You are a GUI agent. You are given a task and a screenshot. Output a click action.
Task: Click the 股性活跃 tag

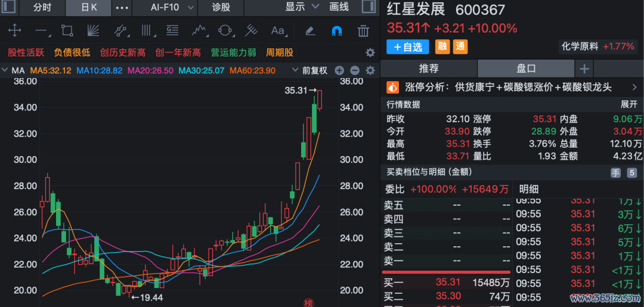coord(26,52)
